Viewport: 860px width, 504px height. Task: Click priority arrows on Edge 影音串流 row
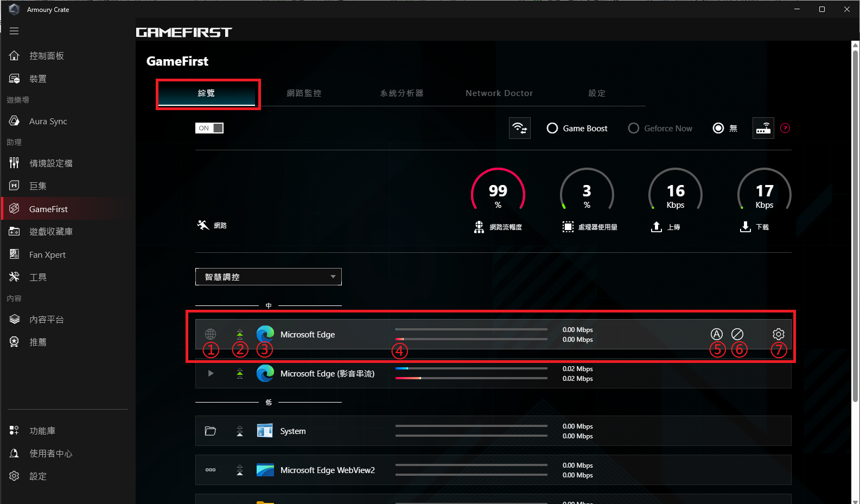[240, 373]
